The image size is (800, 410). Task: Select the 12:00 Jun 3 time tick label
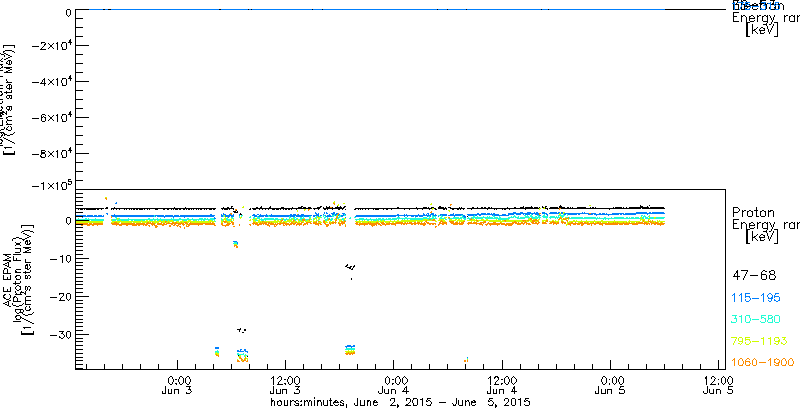(285, 386)
